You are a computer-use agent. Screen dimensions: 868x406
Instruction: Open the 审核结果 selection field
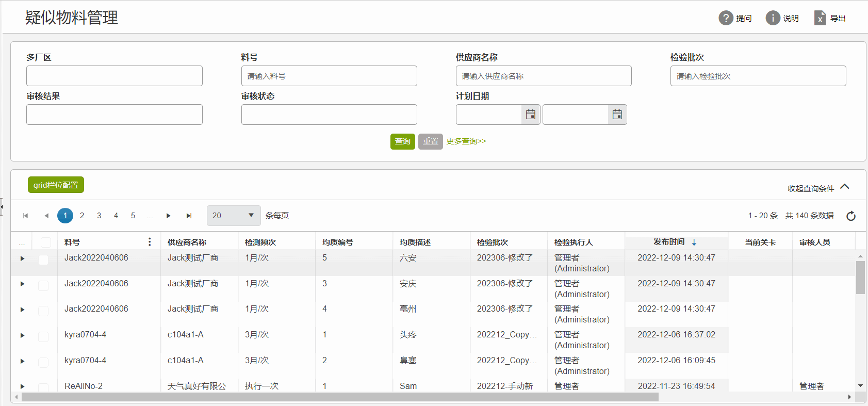114,115
